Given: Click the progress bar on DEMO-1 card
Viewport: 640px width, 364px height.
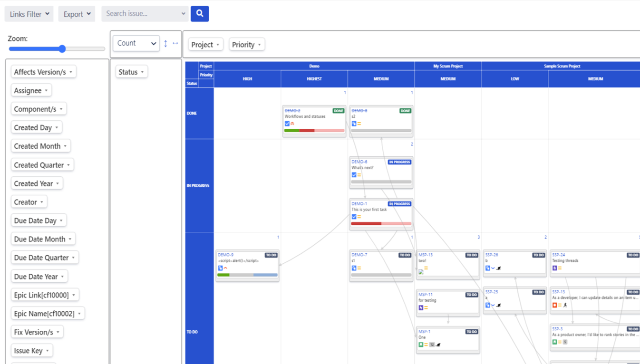Looking at the screenshot, I should pyautogui.click(x=381, y=223).
